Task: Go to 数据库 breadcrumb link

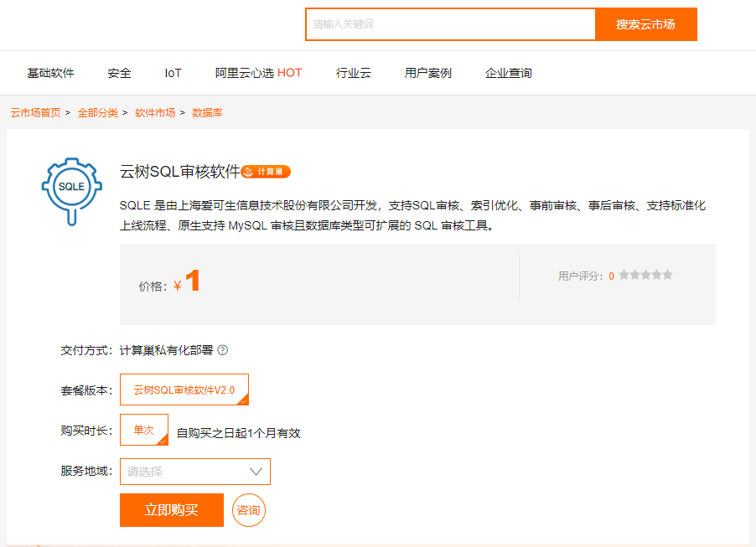Action: (207, 113)
